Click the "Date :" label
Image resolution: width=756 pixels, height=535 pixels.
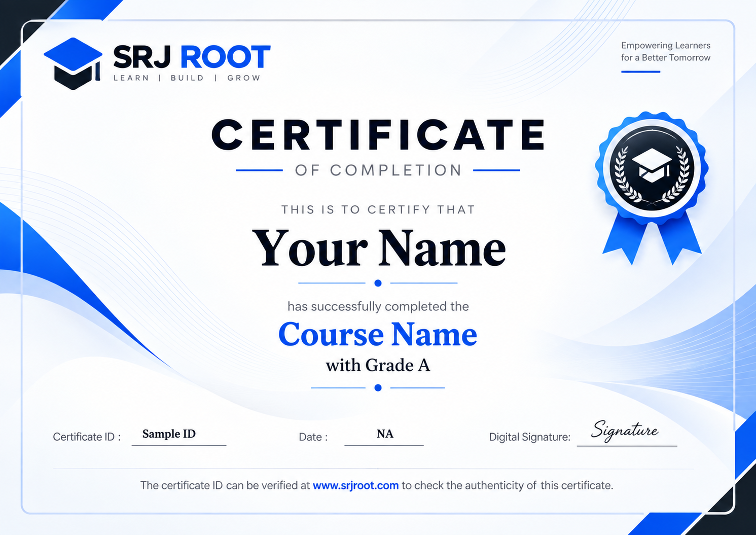[313, 437]
